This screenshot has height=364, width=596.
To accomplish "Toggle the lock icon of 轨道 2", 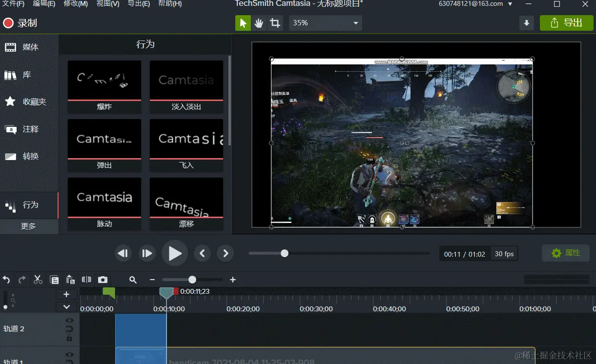I will [70, 338].
